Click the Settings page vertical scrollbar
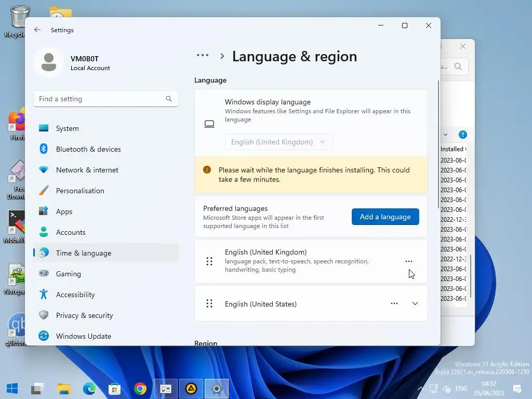The height and width of the screenshot is (399, 532). pyautogui.click(x=438, y=144)
